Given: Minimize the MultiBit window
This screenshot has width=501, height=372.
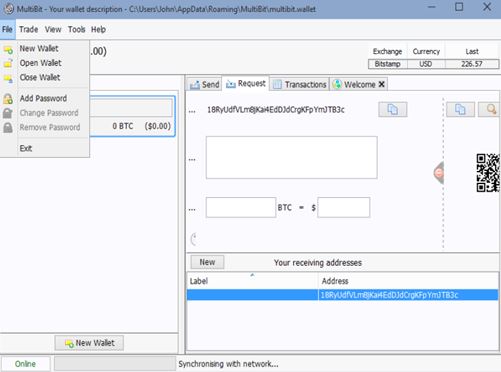Looking at the screenshot, I should click(432, 7).
